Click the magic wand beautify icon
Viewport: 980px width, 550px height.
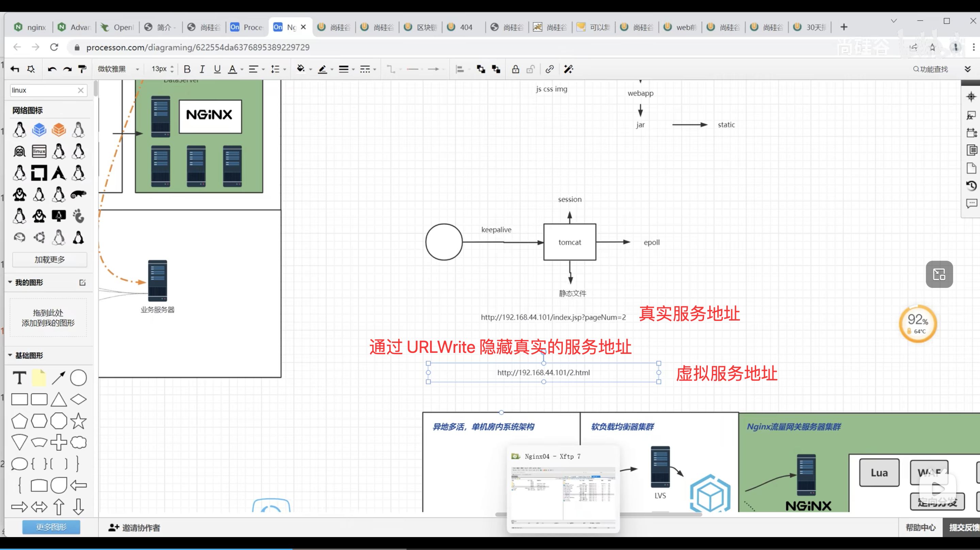[x=568, y=69]
